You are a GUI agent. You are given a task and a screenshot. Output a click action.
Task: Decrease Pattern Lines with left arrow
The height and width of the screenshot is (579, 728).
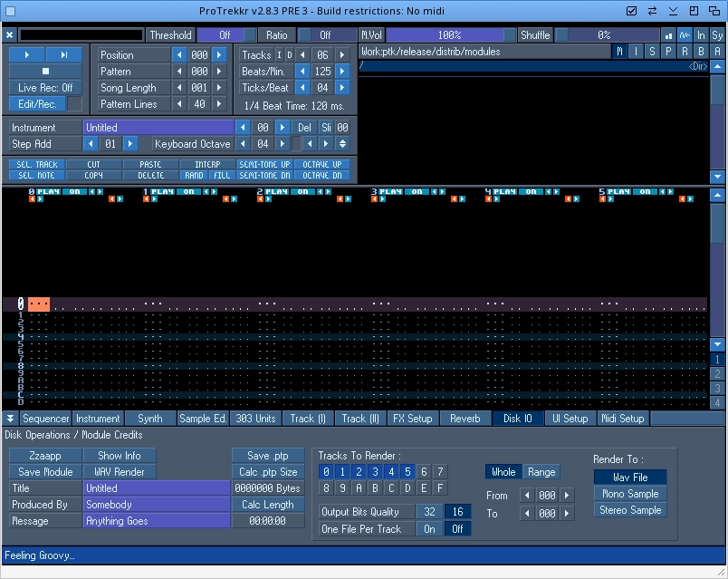click(x=178, y=104)
